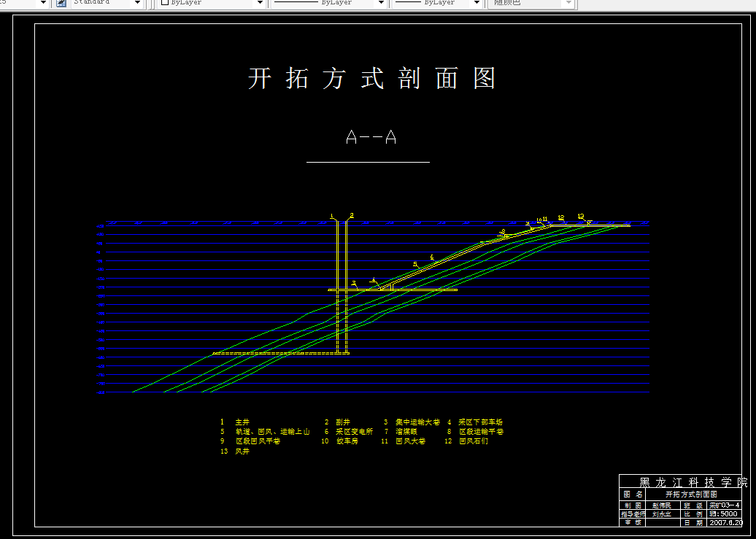Click shaft number label 1 in drawing
Screen dimensions: 756x539
(x=332, y=215)
